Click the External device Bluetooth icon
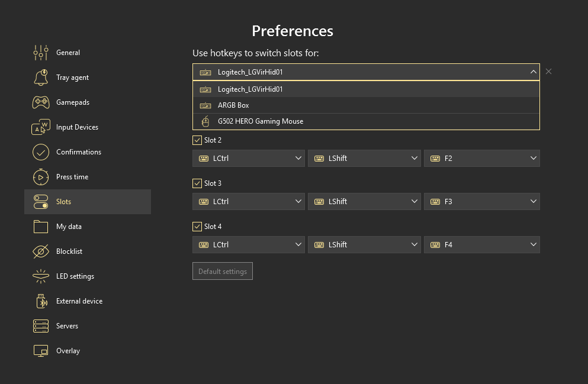This screenshot has height=384, width=588. 40,301
